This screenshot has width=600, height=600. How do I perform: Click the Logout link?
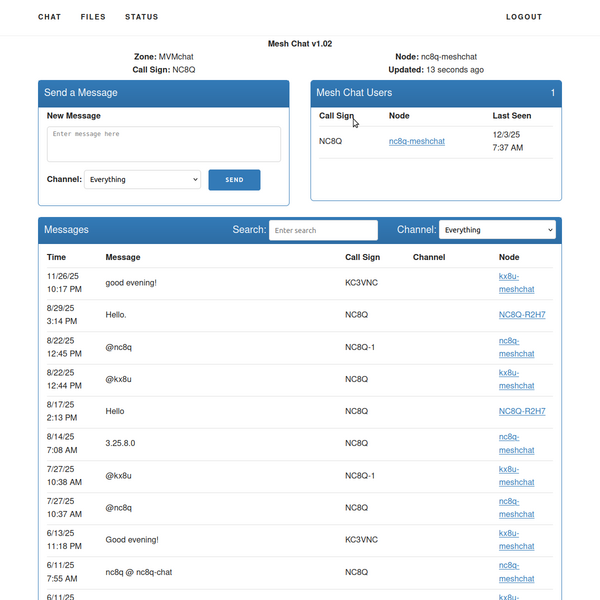click(524, 17)
